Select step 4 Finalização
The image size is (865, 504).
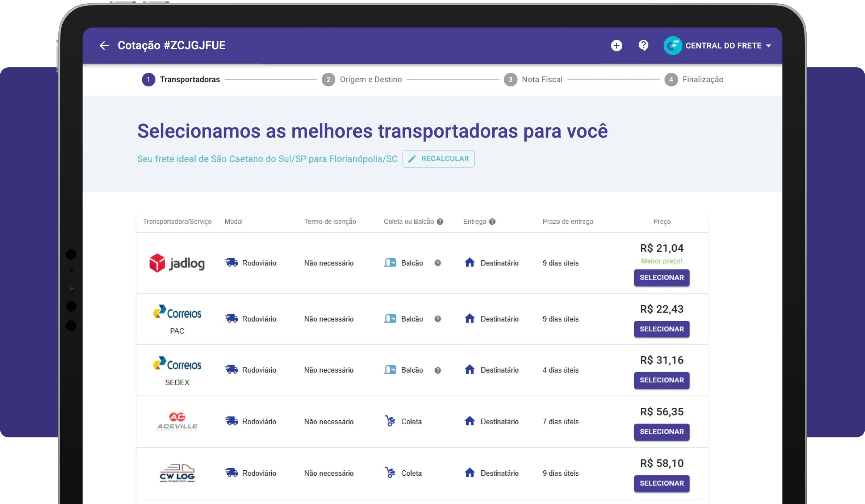pos(694,80)
